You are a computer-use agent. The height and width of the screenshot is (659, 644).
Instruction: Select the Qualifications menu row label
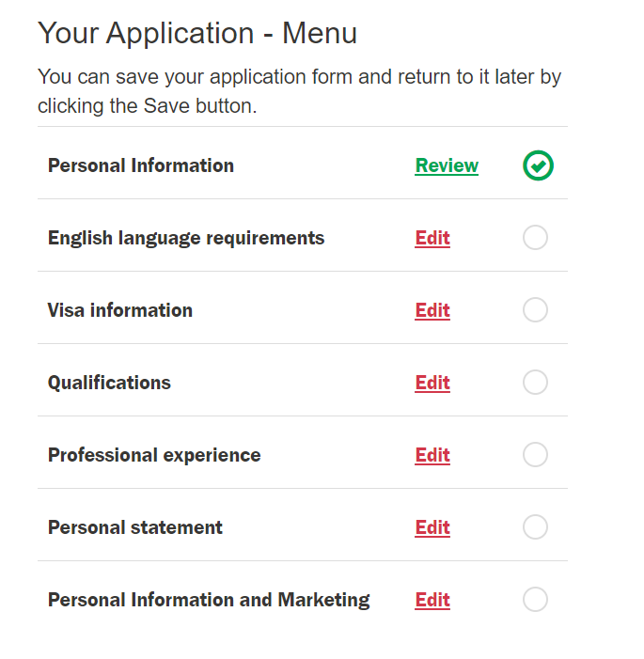(x=109, y=383)
